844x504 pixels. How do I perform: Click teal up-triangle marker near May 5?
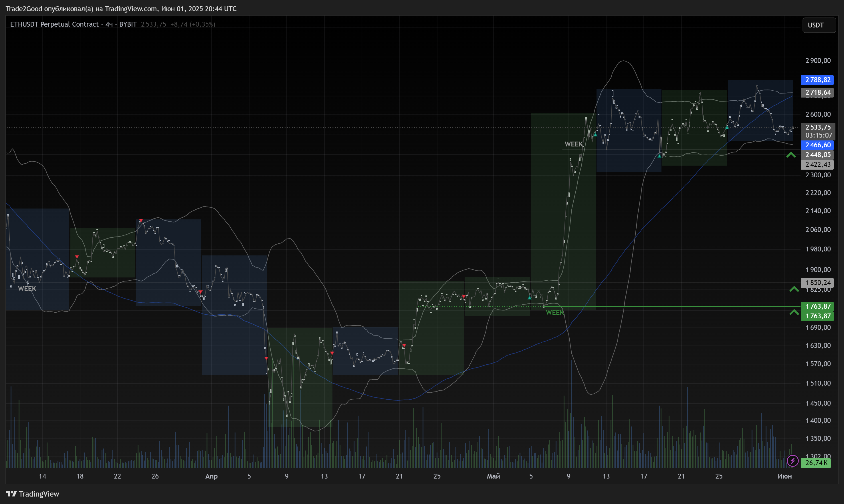pyautogui.click(x=530, y=298)
